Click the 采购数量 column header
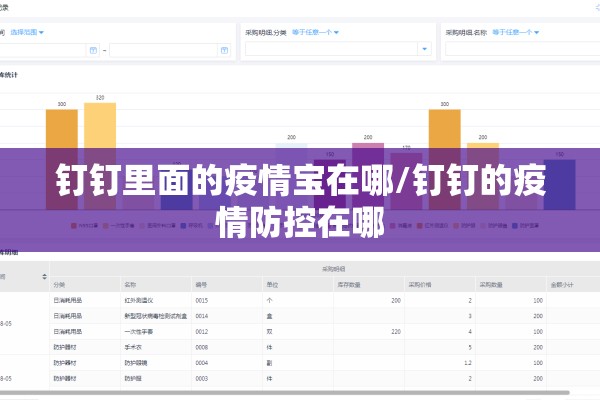The height and width of the screenshot is (400, 600). point(491,285)
